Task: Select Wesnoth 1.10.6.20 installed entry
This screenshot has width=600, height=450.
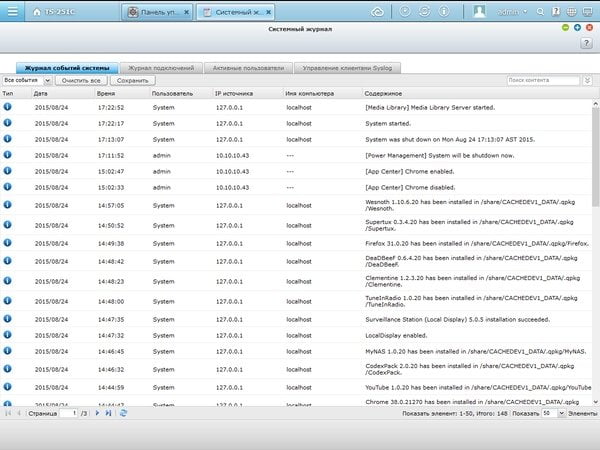Action: 296,205
